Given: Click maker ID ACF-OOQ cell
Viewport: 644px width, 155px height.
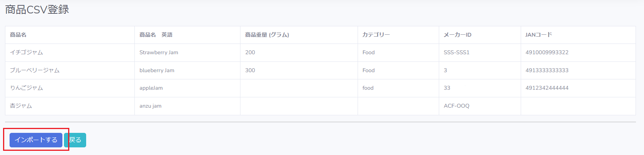Looking at the screenshot, I should click(456, 106).
